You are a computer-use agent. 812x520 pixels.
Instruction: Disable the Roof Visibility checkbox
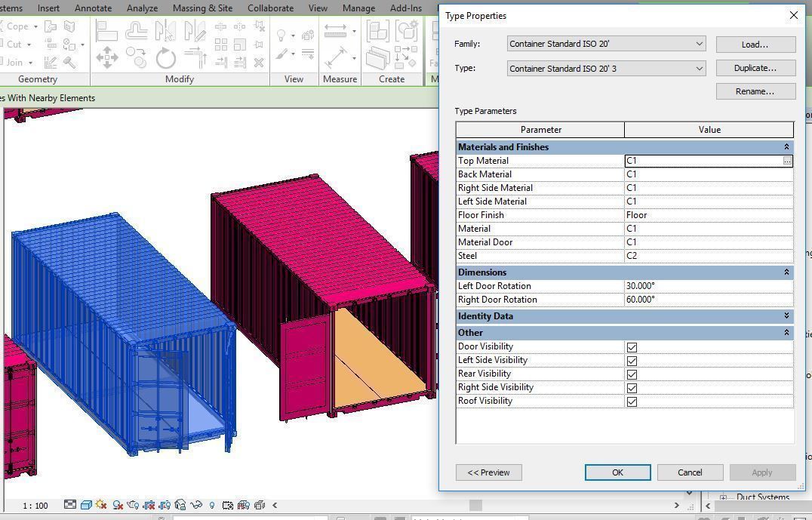tap(632, 402)
